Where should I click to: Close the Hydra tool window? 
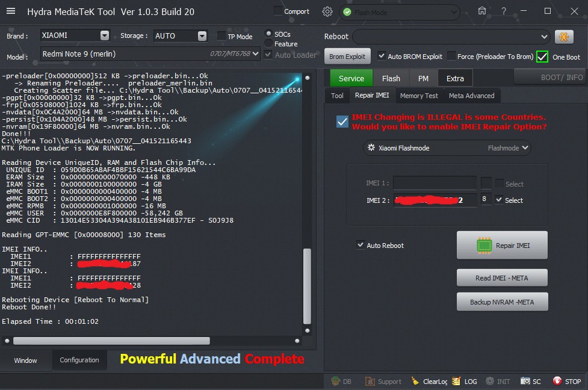click(x=574, y=11)
